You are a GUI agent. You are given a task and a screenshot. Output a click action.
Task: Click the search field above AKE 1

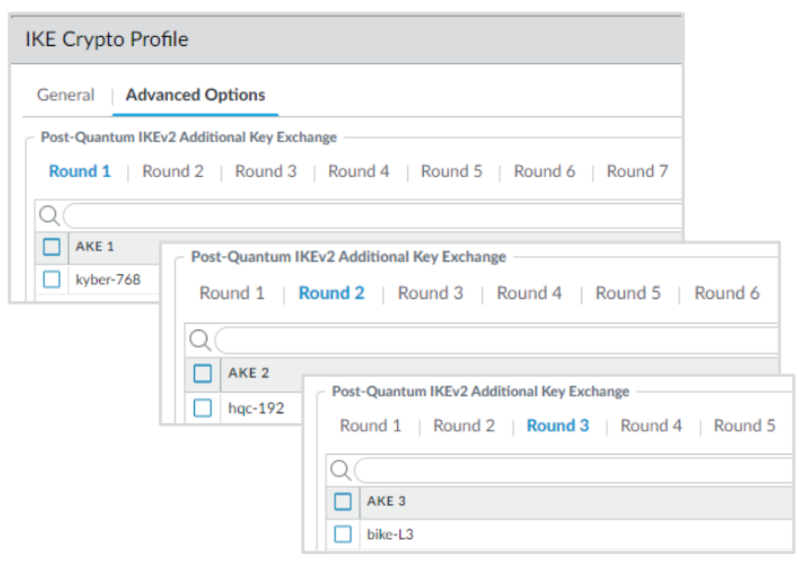372,215
